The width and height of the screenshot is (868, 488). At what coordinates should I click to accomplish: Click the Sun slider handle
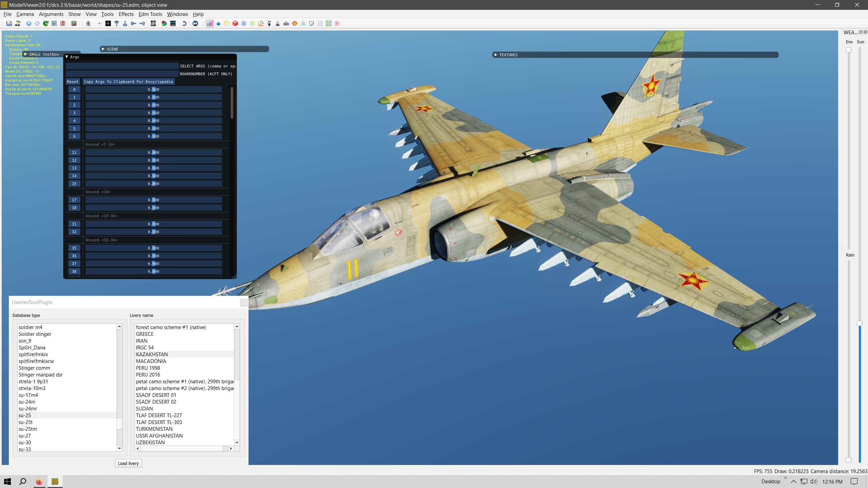click(x=860, y=323)
